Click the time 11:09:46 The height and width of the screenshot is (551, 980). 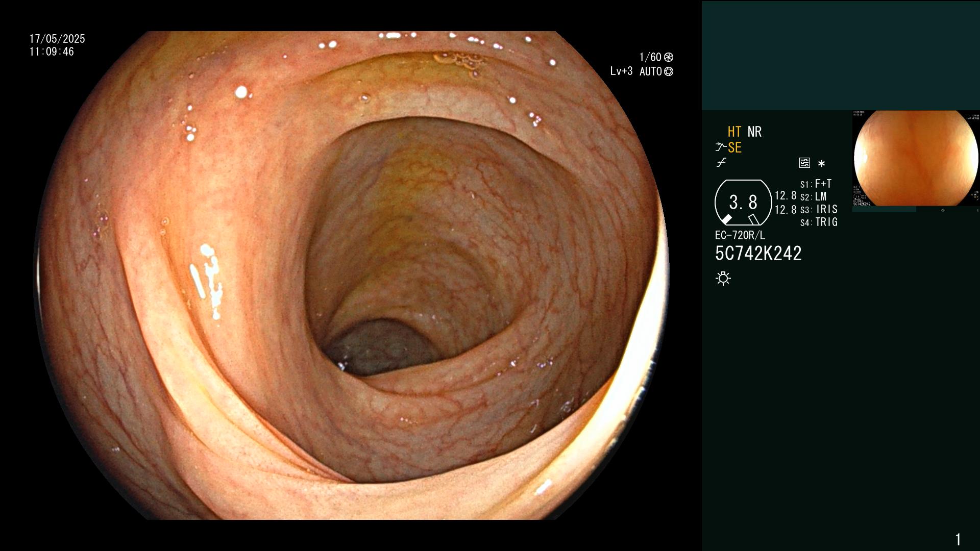click(52, 52)
